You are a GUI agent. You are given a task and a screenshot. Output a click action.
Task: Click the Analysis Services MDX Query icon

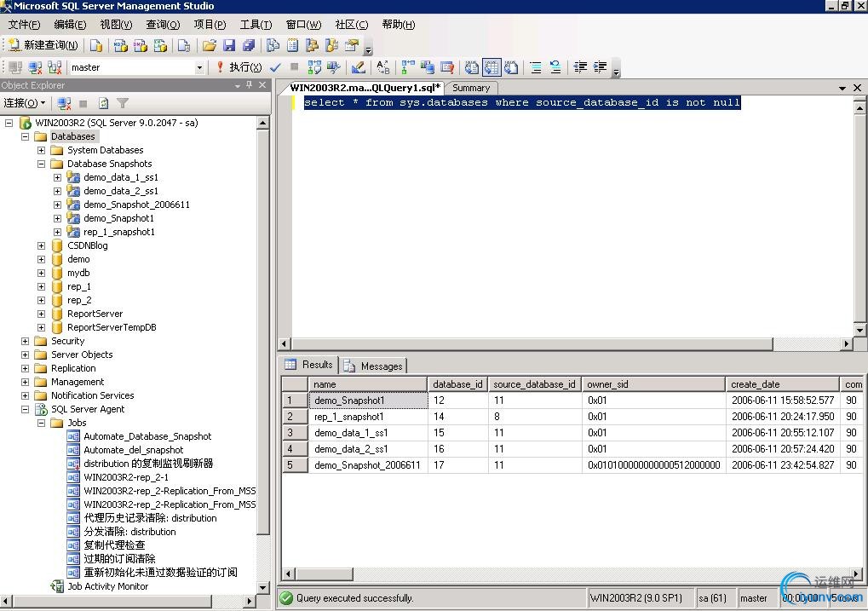pyautogui.click(x=120, y=45)
